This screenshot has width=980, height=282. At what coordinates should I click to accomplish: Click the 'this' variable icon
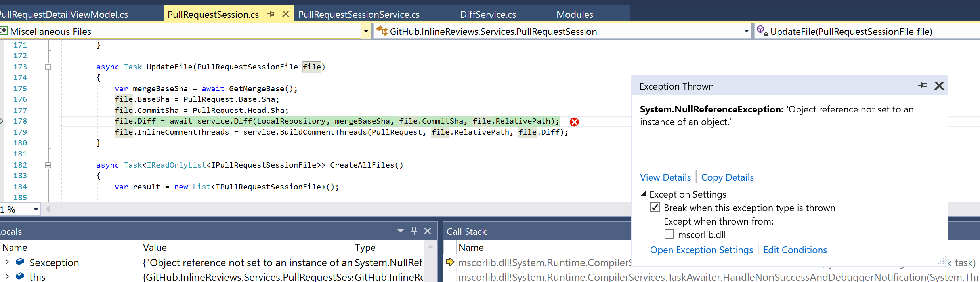20,276
